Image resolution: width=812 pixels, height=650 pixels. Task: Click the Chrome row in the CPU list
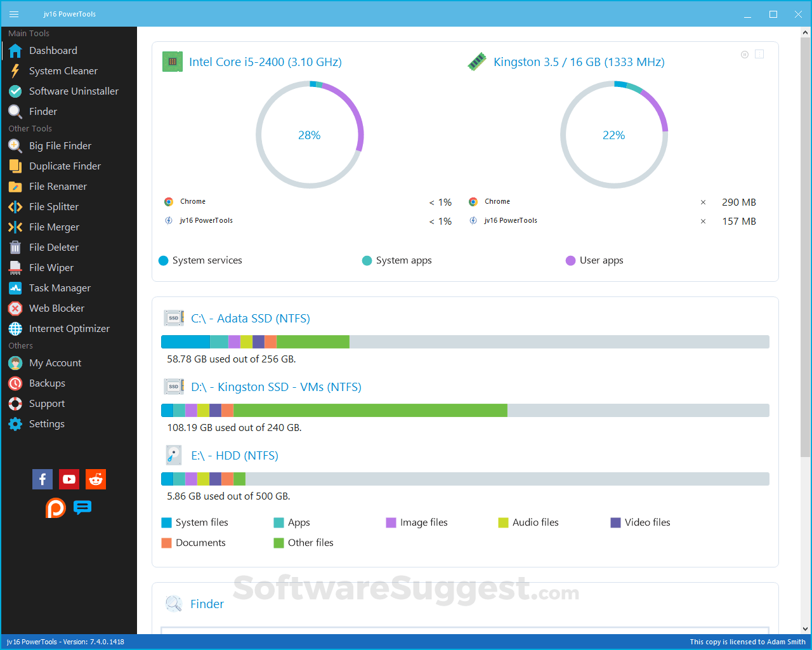[x=308, y=202]
